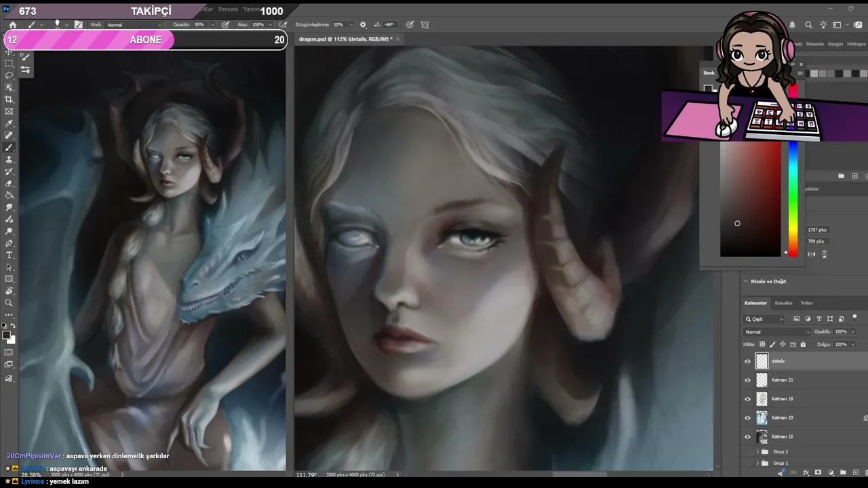Hide the Katman 18 layer
868x488 pixels.
[748, 399]
